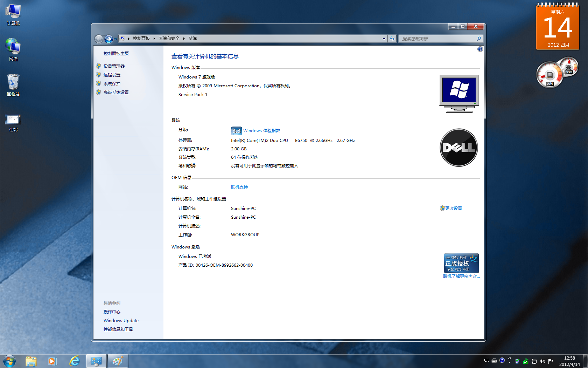The width and height of the screenshot is (588, 368).
Task: Select 控制面板 in the breadcrumb
Action: point(141,39)
